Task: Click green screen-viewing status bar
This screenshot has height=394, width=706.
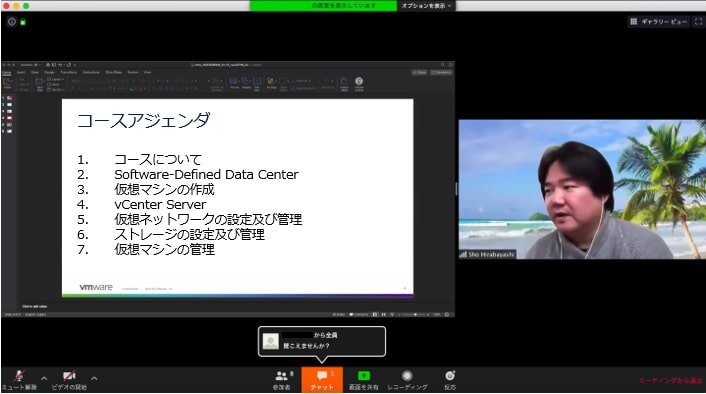Action: (x=323, y=6)
